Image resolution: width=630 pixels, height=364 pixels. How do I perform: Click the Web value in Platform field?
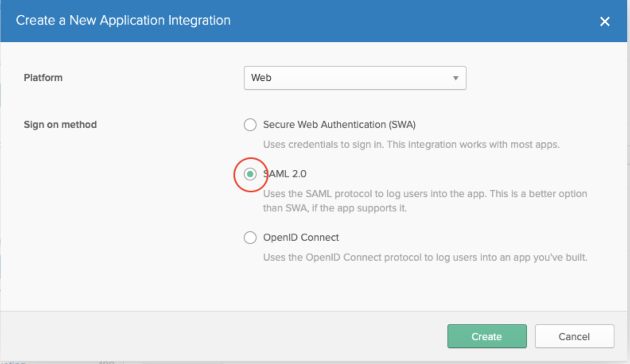(x=261, y=78)
